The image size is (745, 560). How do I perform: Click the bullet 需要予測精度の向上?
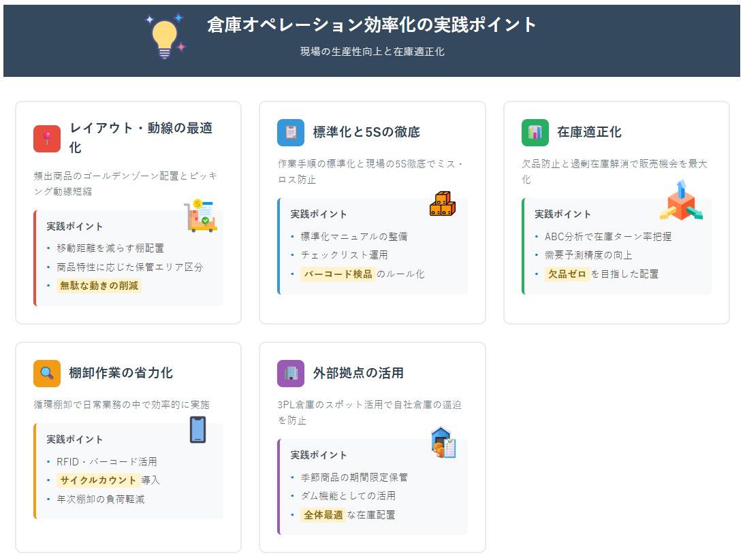pos(588,255)
